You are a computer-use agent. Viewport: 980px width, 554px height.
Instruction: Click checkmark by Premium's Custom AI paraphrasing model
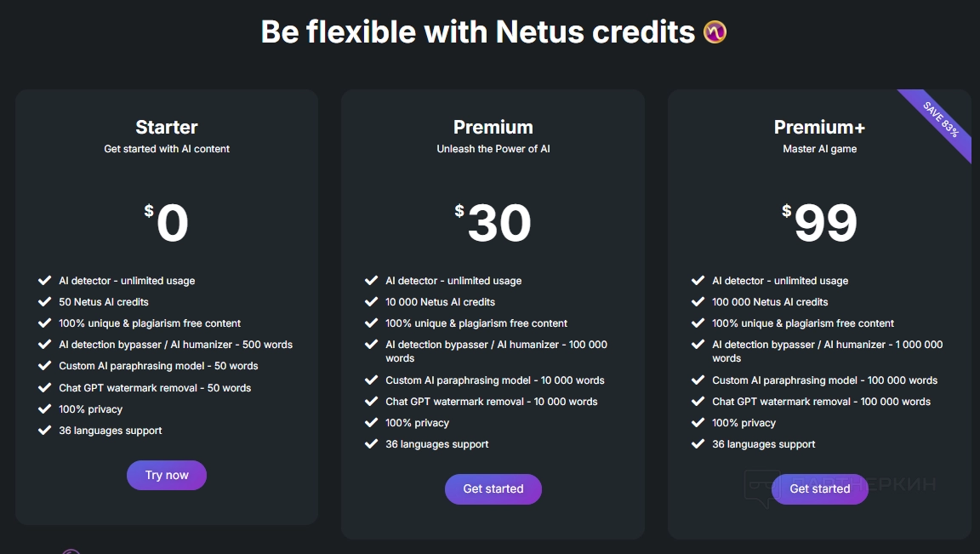pos(371,380)
